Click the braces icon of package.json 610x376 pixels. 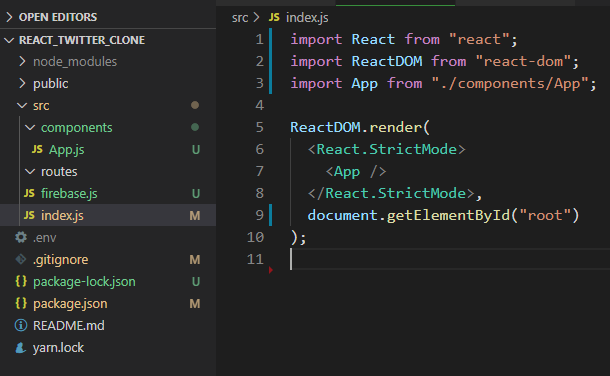tap(21, 303)
